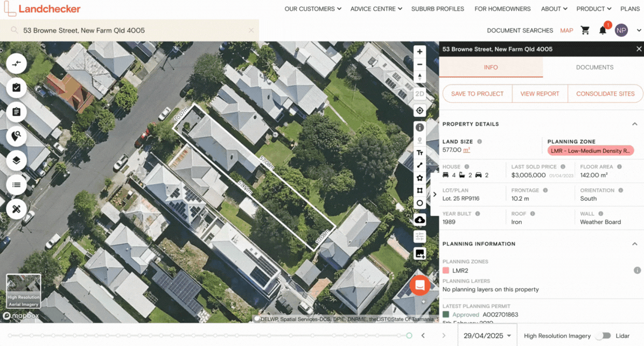
Task: Click the LMR Low-Medium Density zone badge
Action: click(x=590, y=151)
